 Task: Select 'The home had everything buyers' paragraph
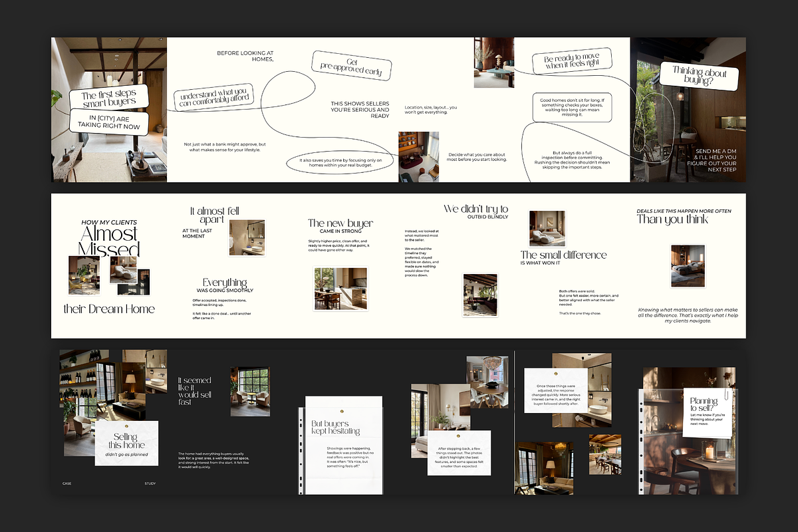(x=213, y=461)
